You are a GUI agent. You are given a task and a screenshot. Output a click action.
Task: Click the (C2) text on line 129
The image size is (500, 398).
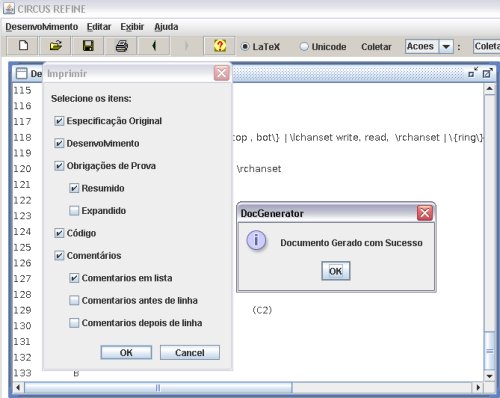262,310
